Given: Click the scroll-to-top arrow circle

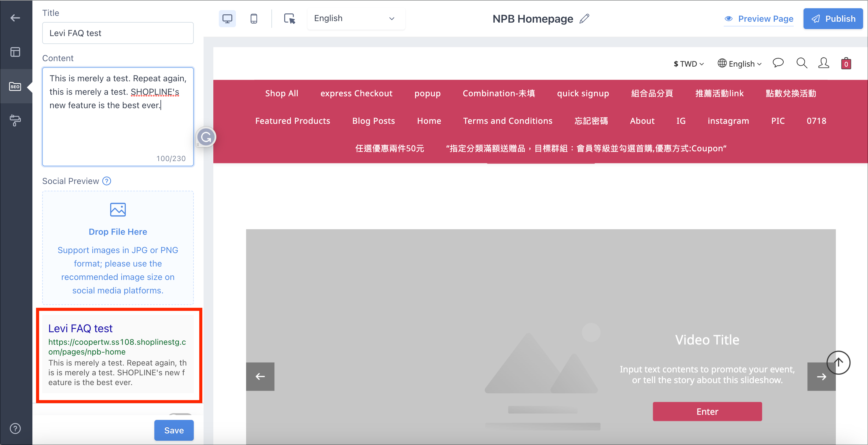Looking at the screenshot, I should pyautogui.click(x=838, y=362).
